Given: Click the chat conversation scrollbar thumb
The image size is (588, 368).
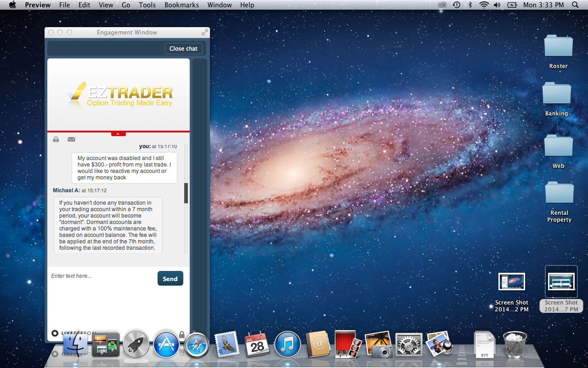Looking at the screenshot, I should click(186, 193).
